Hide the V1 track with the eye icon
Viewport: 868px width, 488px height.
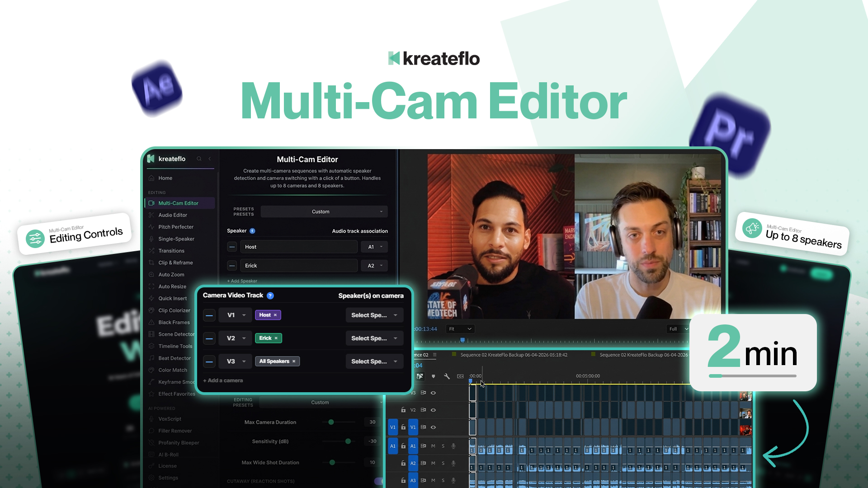pos(433,427)
